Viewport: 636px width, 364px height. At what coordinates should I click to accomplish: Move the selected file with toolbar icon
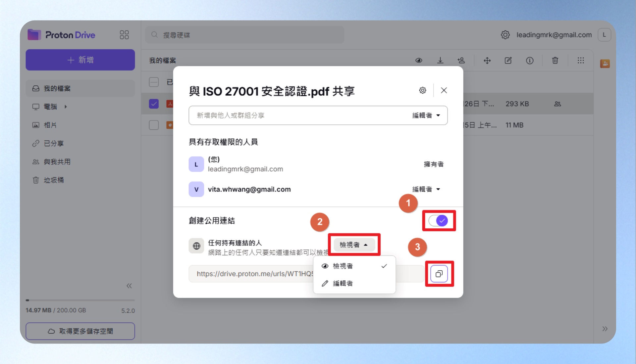click(487, 61)
